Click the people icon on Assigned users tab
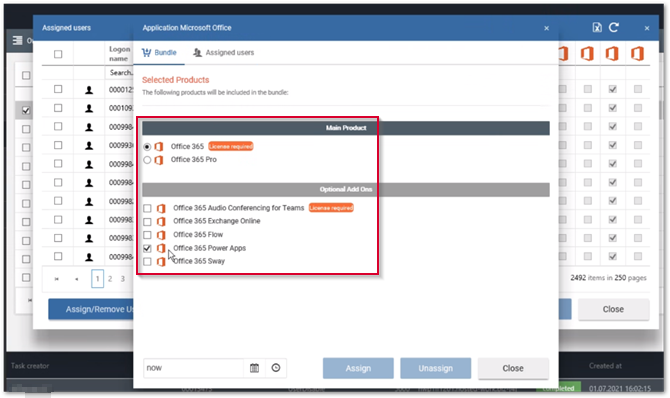Image resolution: width=670 pixels, height=398 pixels. pos(197,53)
